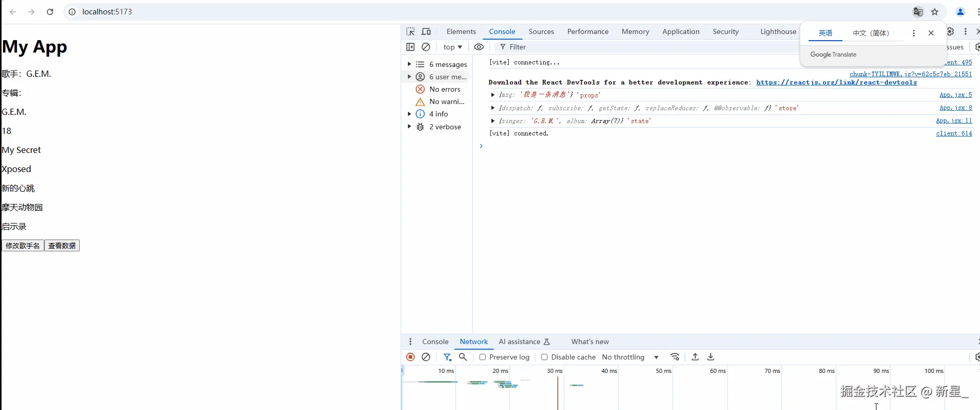Viewport: 980px width, 410px height.
Task: Select the No warnings sidebar row
Action: click(x=437, y=101)
